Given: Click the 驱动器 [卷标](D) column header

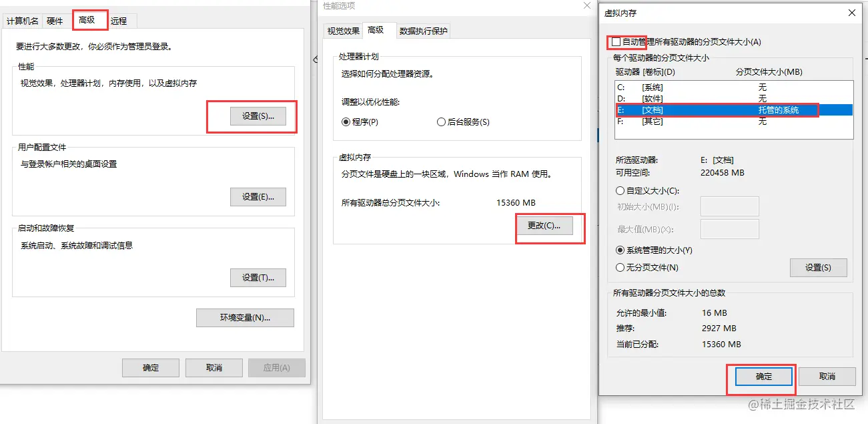Looking at the screenshot, I should click(x=645, y=71).
